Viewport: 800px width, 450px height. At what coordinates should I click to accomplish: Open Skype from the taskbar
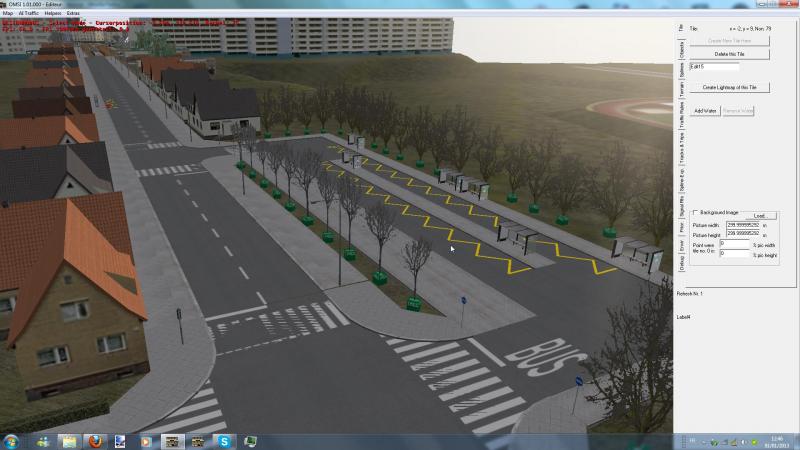click(x=224, y=441)
